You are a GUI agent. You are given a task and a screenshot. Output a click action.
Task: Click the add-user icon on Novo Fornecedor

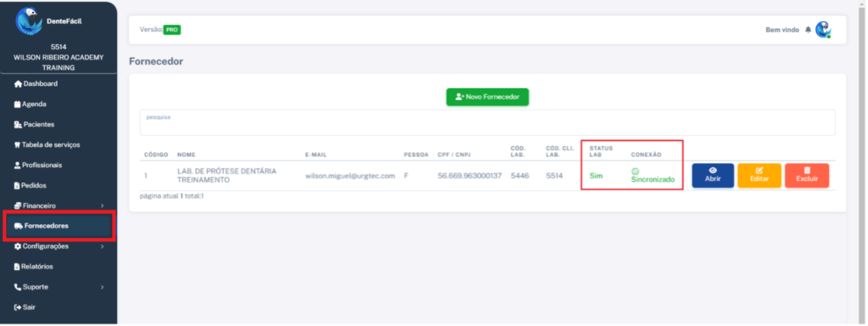(459, 97)
